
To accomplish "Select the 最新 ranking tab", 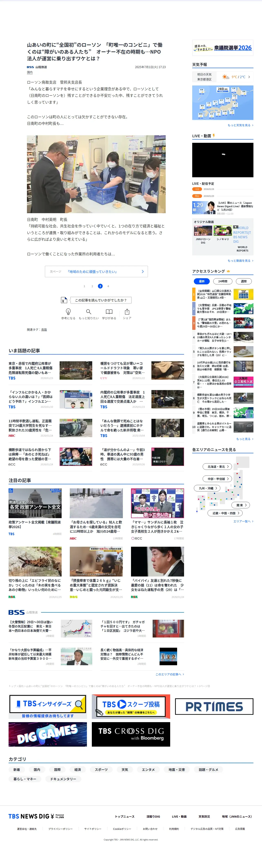I will click(202, 281).
